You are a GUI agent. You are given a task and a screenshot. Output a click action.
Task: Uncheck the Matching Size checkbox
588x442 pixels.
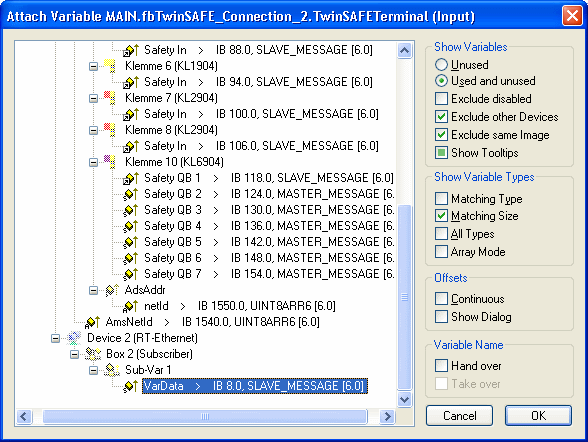coord(441,216)
